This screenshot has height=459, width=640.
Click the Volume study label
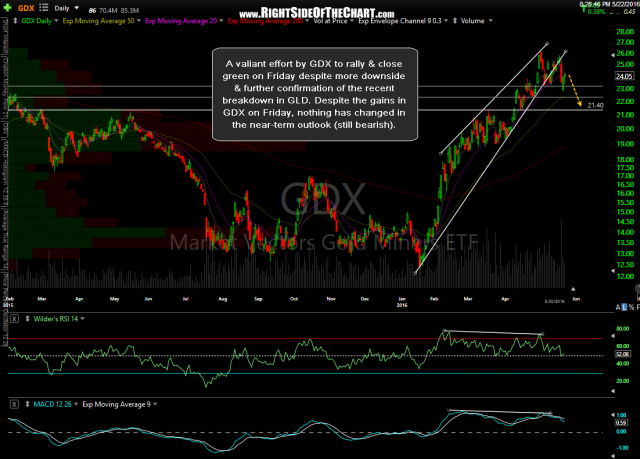472,21
